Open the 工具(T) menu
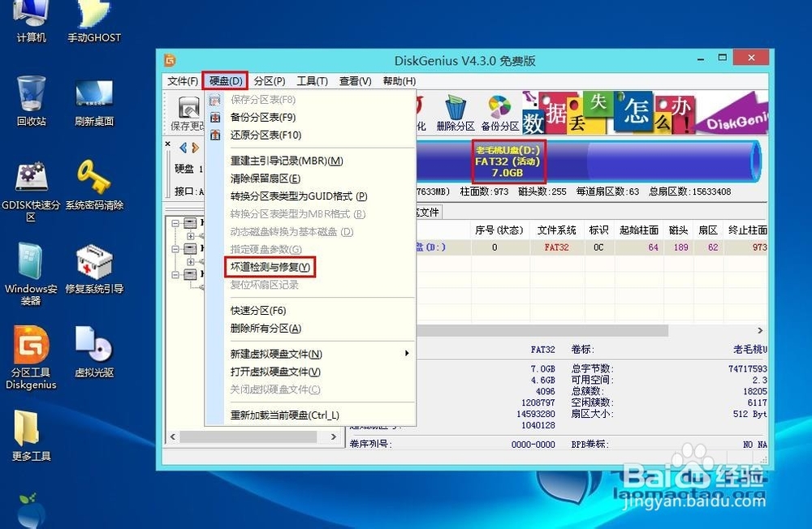This screenshot has width=812, height=529. point(312,81)
